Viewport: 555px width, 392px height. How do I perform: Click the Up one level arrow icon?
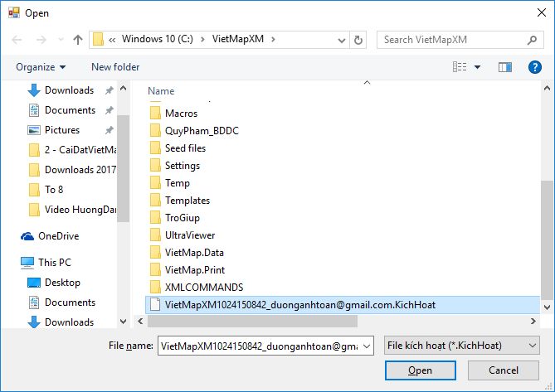tap(78, 40)
